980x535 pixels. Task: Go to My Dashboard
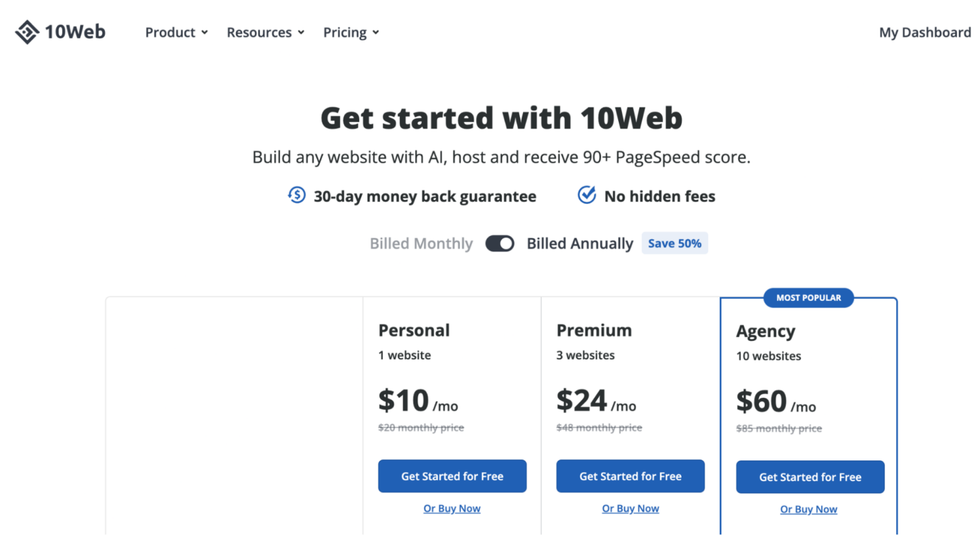[x=925, y=32]
